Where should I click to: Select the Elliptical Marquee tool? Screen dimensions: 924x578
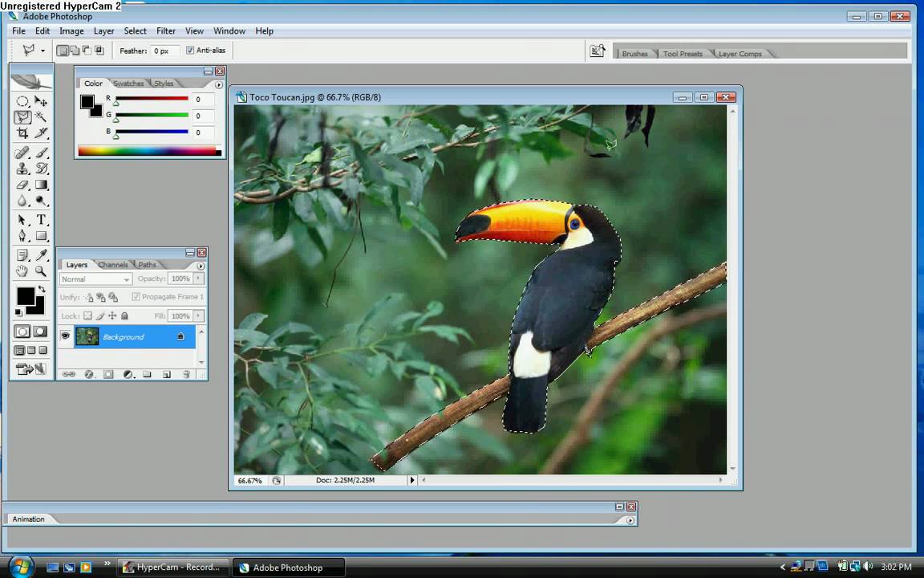click(x=22, y=101)
